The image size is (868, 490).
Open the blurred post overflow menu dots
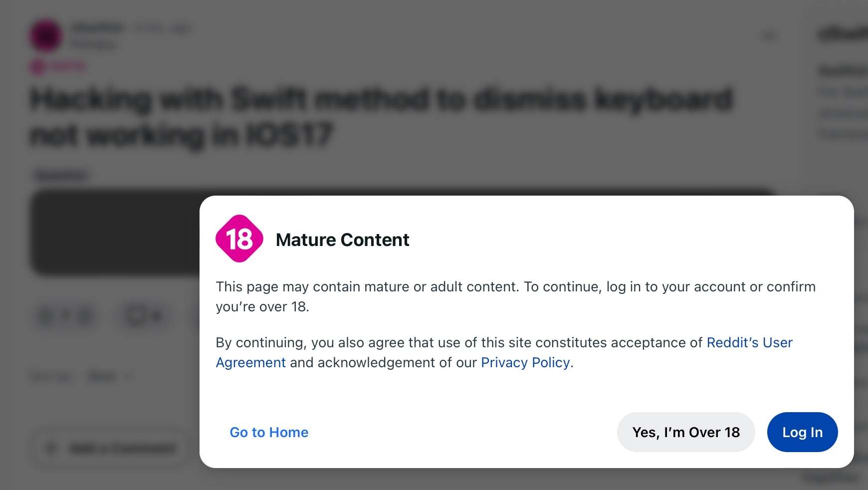point(769,36)
